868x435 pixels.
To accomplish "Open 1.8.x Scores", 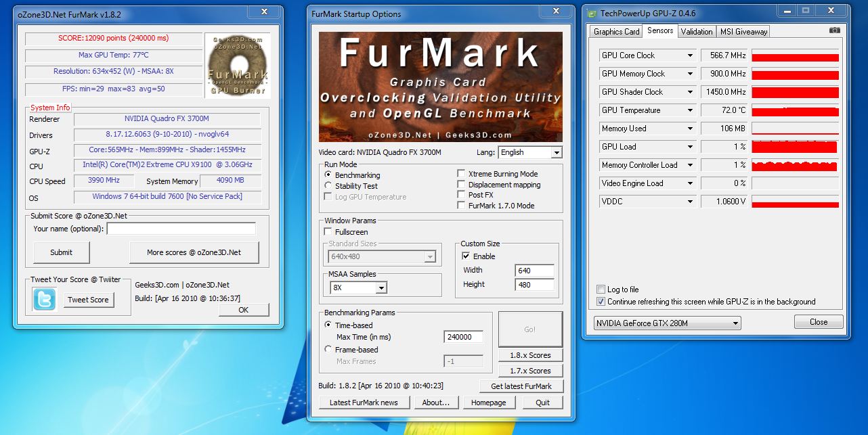I will (530, 355).
